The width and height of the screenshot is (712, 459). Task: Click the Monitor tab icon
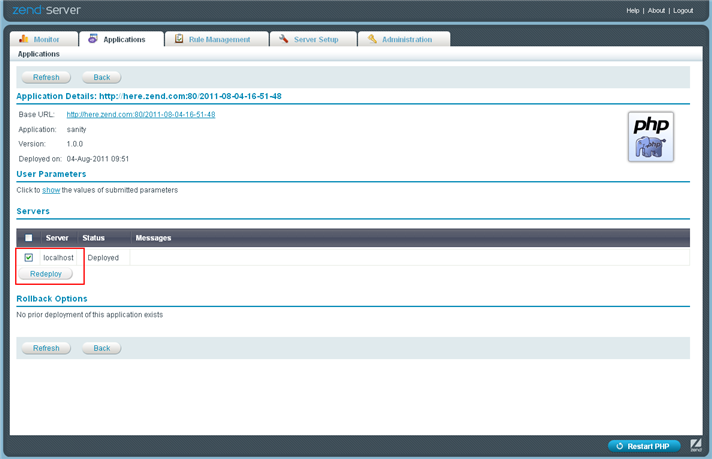(24, 39)
